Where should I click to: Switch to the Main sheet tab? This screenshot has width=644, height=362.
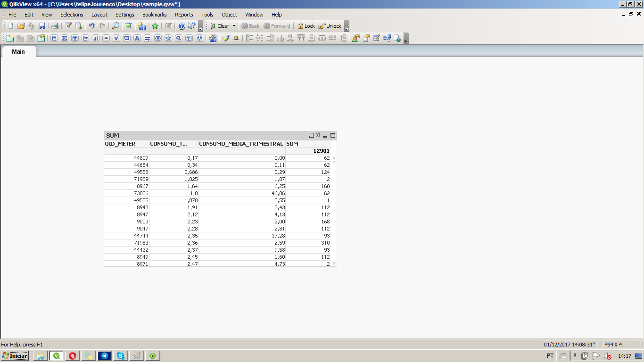tap(18, 52)
